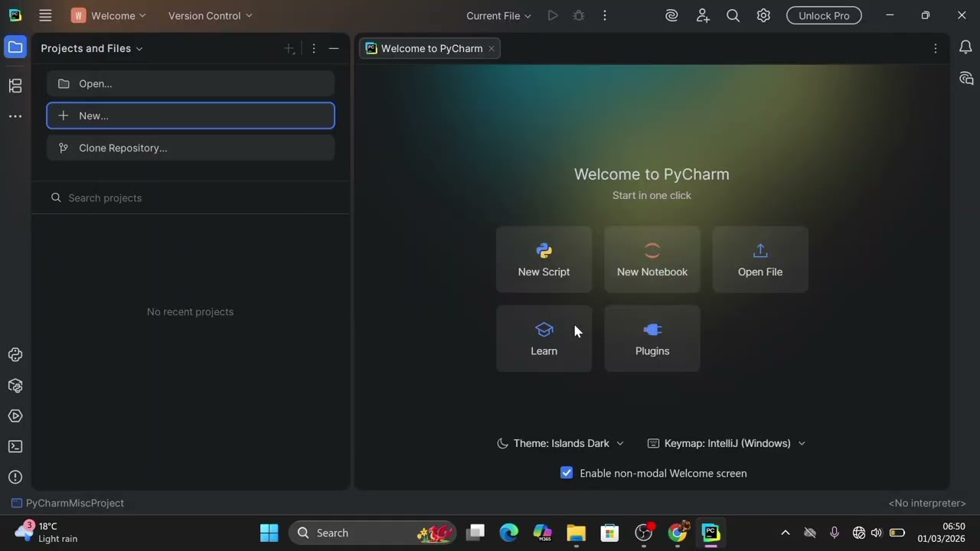Open Projects panel options menu
The width and height of the screenshot is (980, 551).
[313, 48]
